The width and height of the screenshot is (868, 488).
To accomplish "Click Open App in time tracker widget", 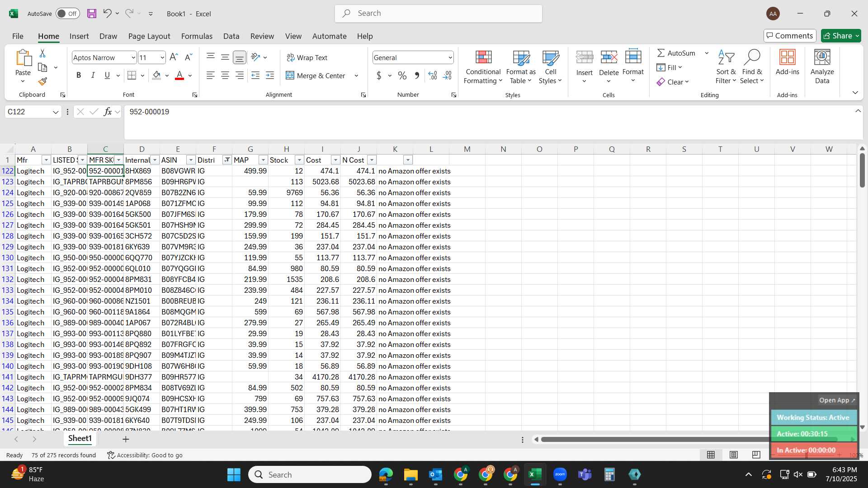I will coord(837,400).
